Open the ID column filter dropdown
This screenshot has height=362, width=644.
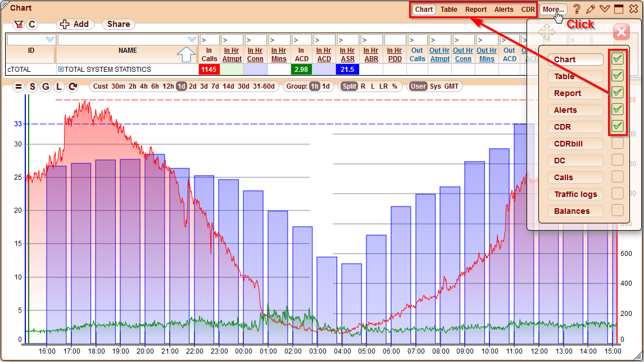50,40
